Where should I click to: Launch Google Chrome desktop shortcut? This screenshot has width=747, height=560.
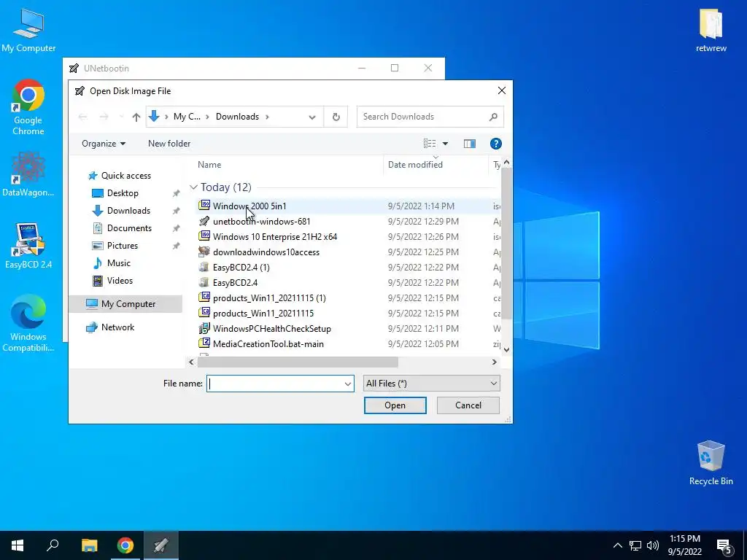(28, 107)
